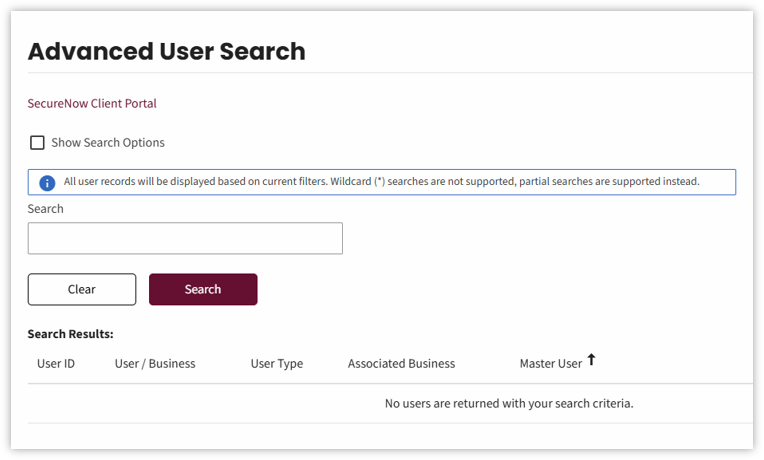Click the blue info icon in the banner

coord(47,183)
